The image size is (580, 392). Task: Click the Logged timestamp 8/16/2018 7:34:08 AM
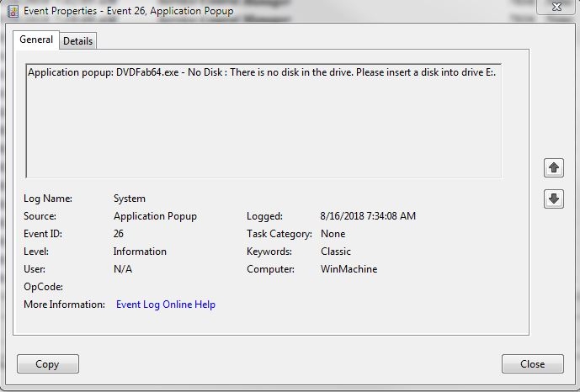click(368, 216)
